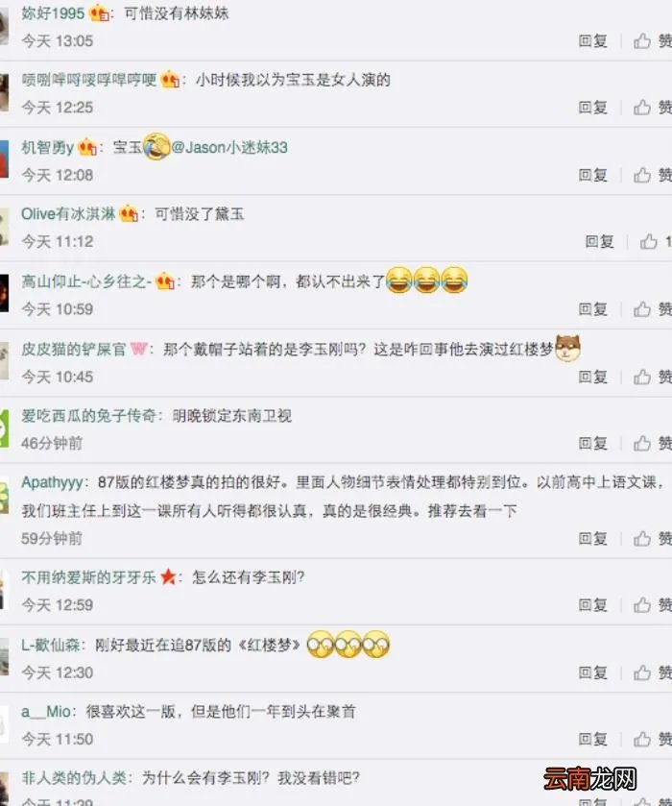Click the 云南龙网 watermark logo
The image size is (672, 806).
pos(589,779)
